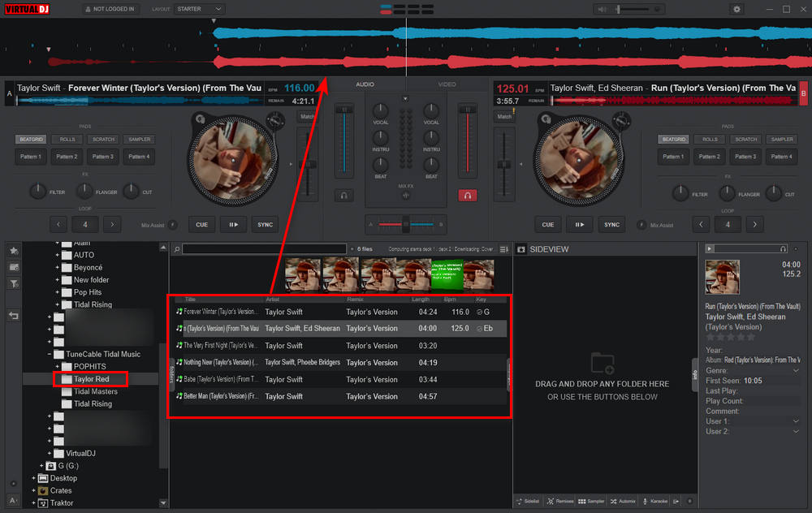Click the prelisten play icon in info panel
This screenshot has width=812, height=513.
pyautogui.click(x=710, y=249)
